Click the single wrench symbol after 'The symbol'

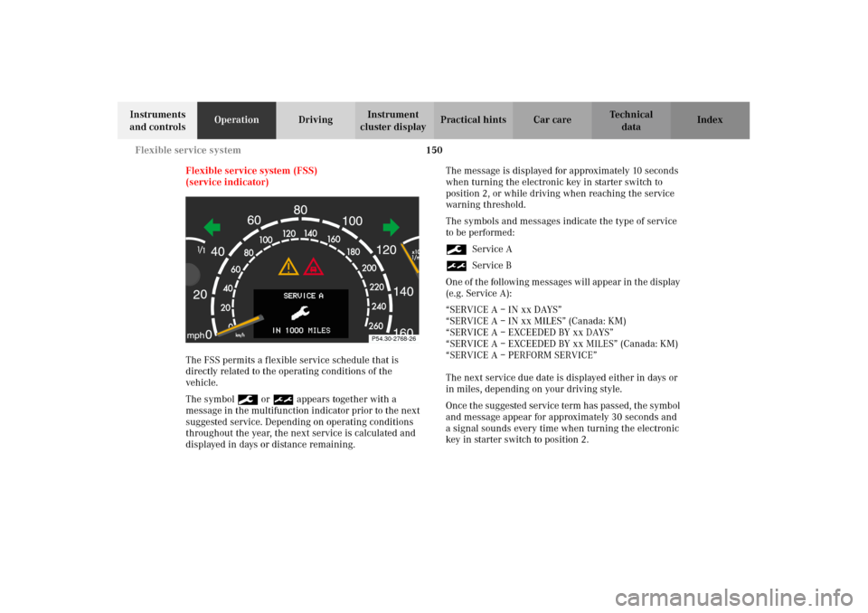(248, 400)
